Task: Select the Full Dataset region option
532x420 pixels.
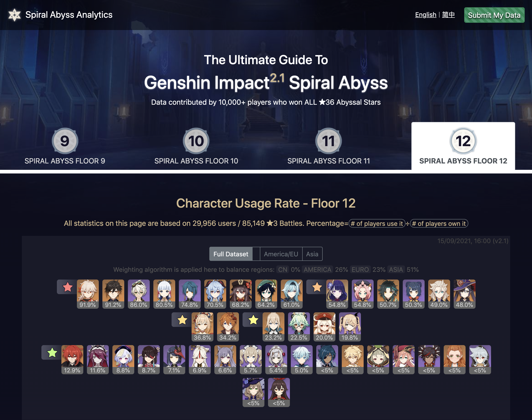Action: [x=231, y=254]
